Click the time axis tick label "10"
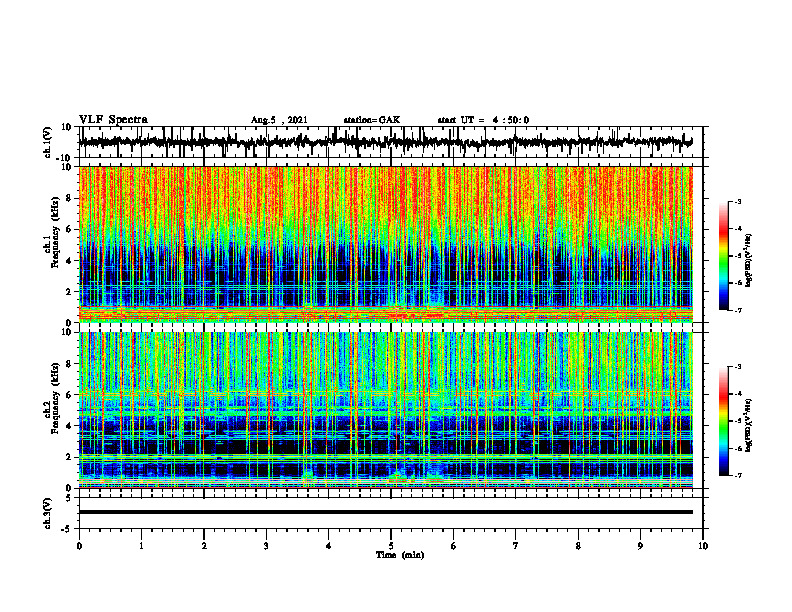The image size is (792, 612). coord(703,546)
